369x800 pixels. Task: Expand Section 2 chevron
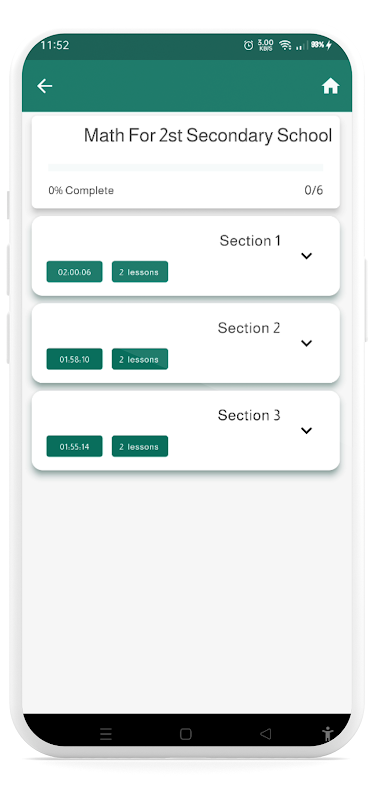point(306,343)
